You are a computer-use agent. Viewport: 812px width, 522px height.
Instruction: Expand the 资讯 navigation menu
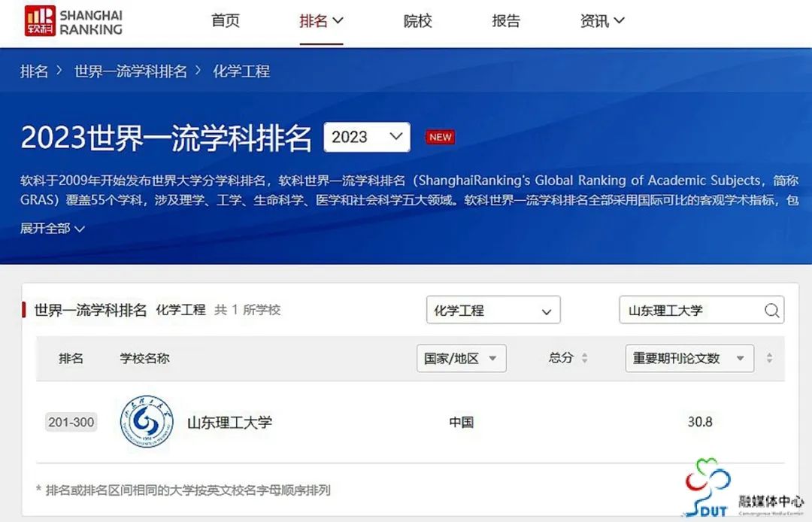pos(602,21)
